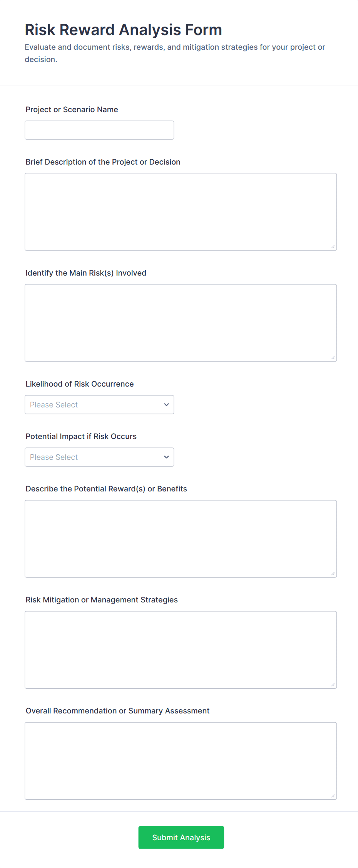Click the Project or Scenario Name input field
This screenshot has width=358, height=868.
click(x=99, y=130)
